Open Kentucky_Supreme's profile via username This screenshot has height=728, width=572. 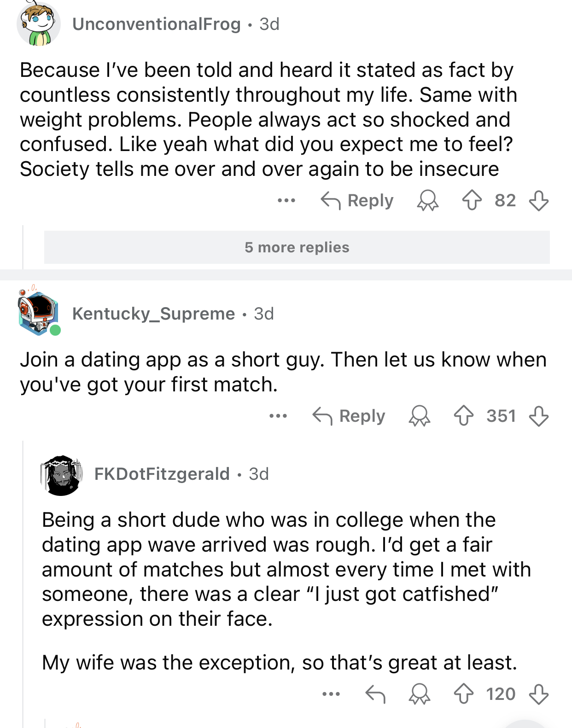click(154, 314)
